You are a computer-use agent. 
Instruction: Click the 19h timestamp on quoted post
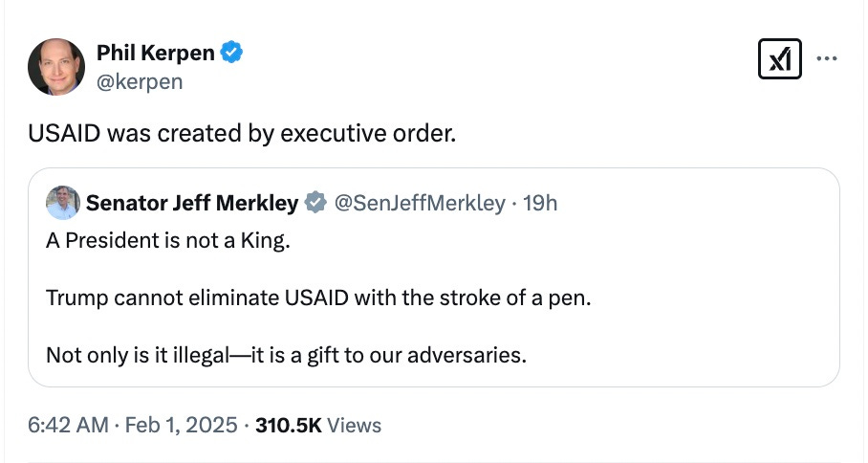click(540, 203)
